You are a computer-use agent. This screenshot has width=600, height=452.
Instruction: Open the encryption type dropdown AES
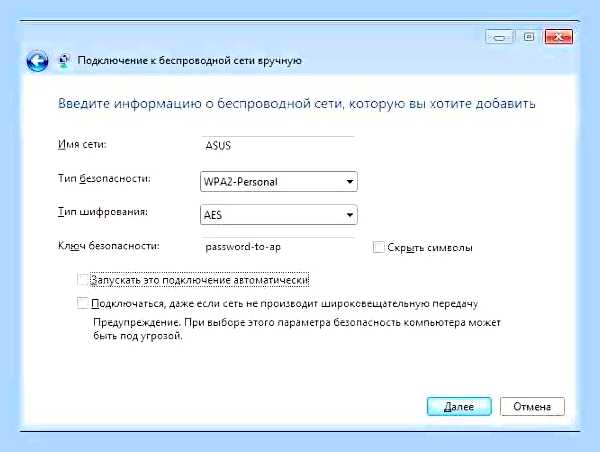(x=279, y=215)
